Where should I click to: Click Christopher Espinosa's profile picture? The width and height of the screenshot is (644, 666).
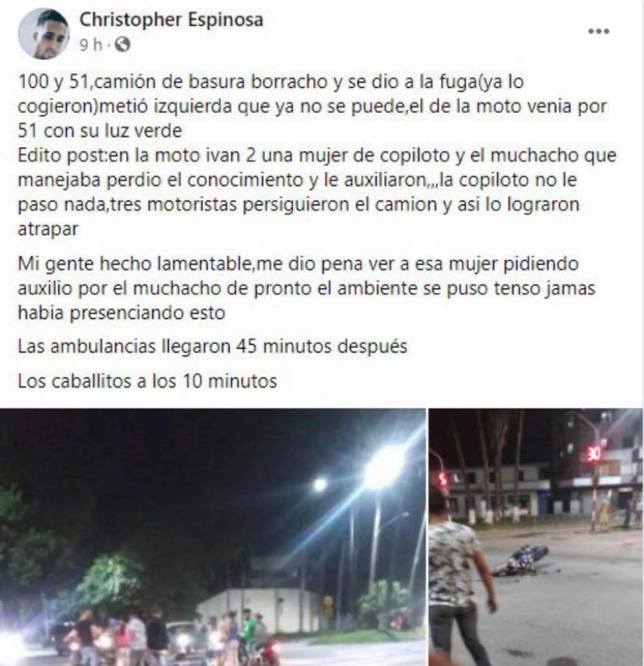click(x=44, y=33)
